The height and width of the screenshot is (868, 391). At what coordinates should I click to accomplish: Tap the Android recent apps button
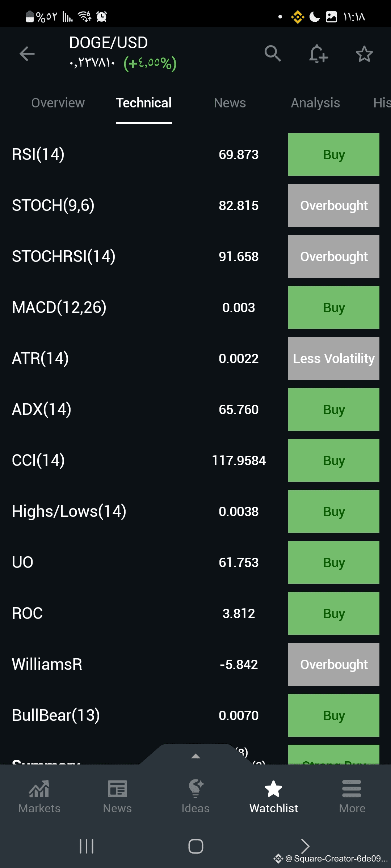(x=87, y=846)
